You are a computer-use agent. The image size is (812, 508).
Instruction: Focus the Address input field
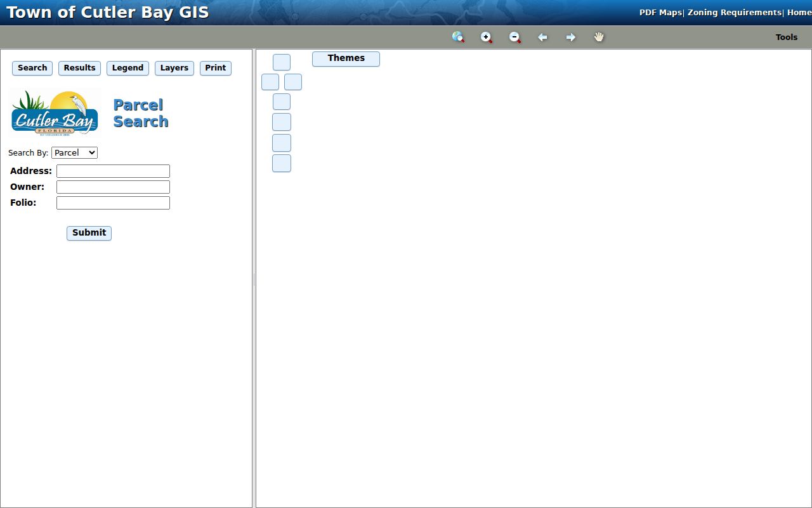click(113, 171)
